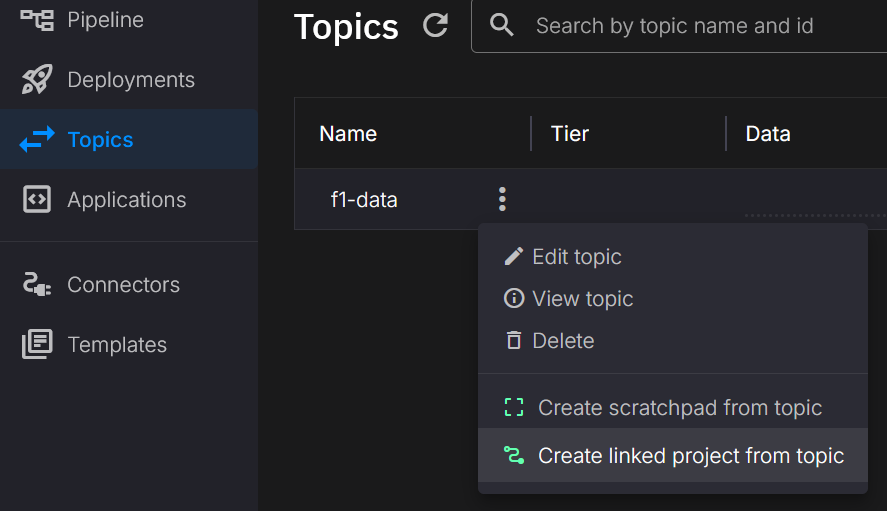Click the Pipeline sidebar icon

pos(37,19)
